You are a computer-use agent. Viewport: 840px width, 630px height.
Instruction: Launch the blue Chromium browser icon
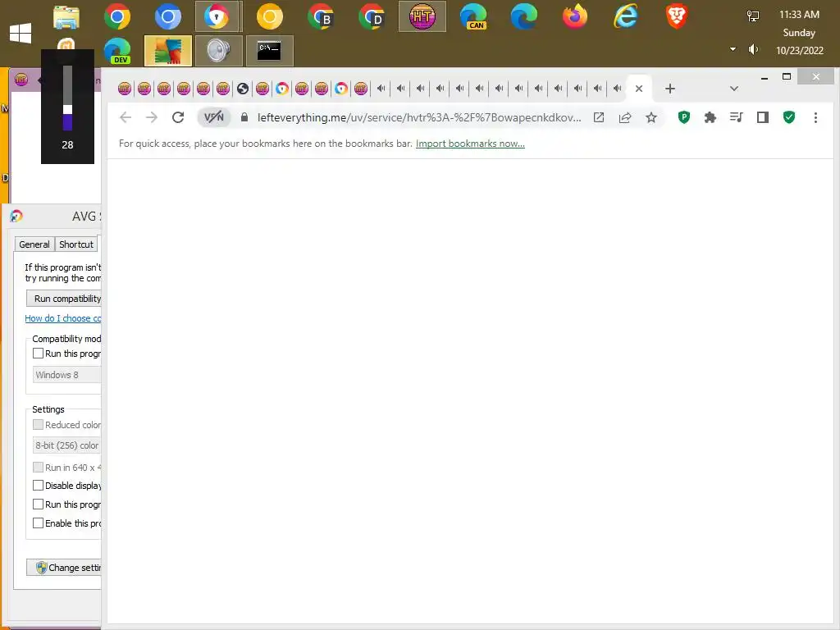point(167,17)
